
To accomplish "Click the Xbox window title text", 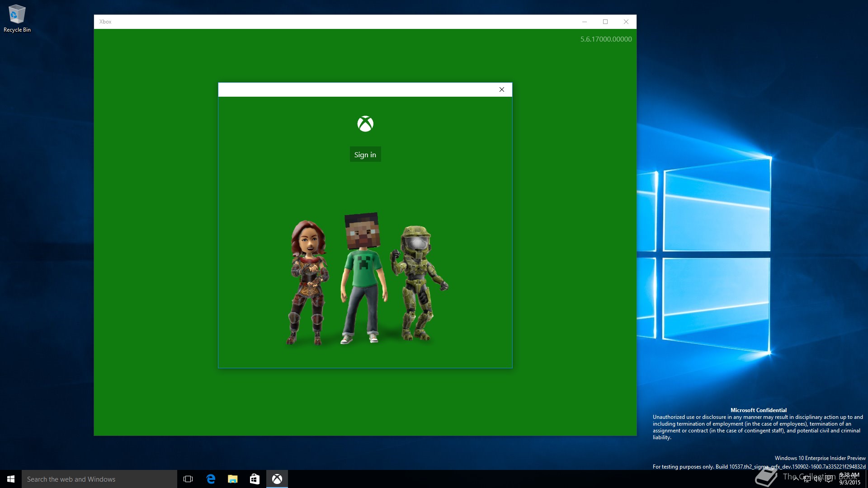I will click(x=105, y=22).
